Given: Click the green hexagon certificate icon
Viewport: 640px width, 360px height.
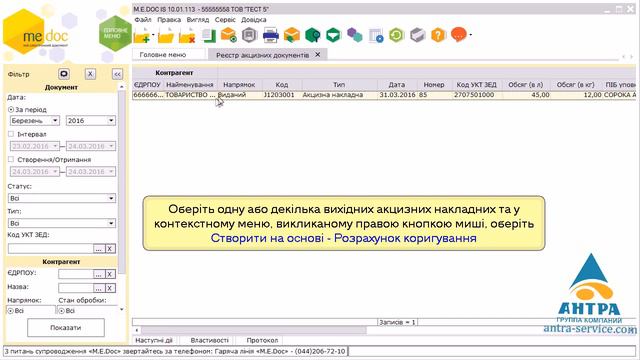Looking at the screenshot, I should click(x=313, y=35).
